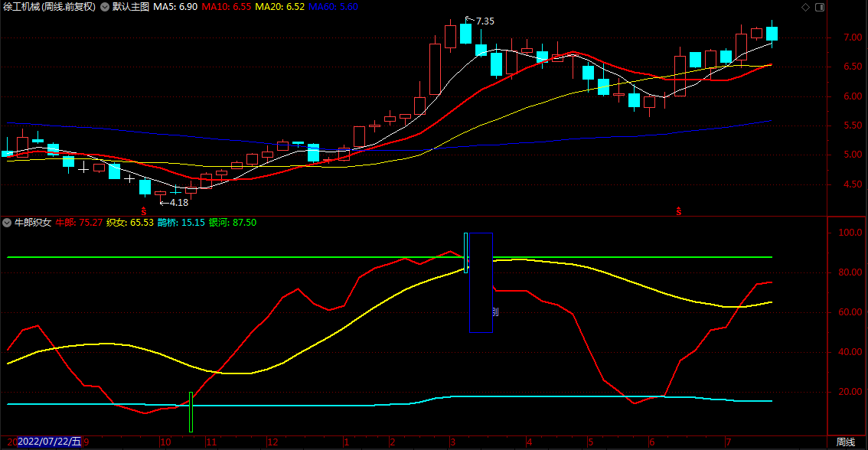Click the last cyan candlestick on the right
The height and width of the screenshot is (450, 868).
click(772, 34)
